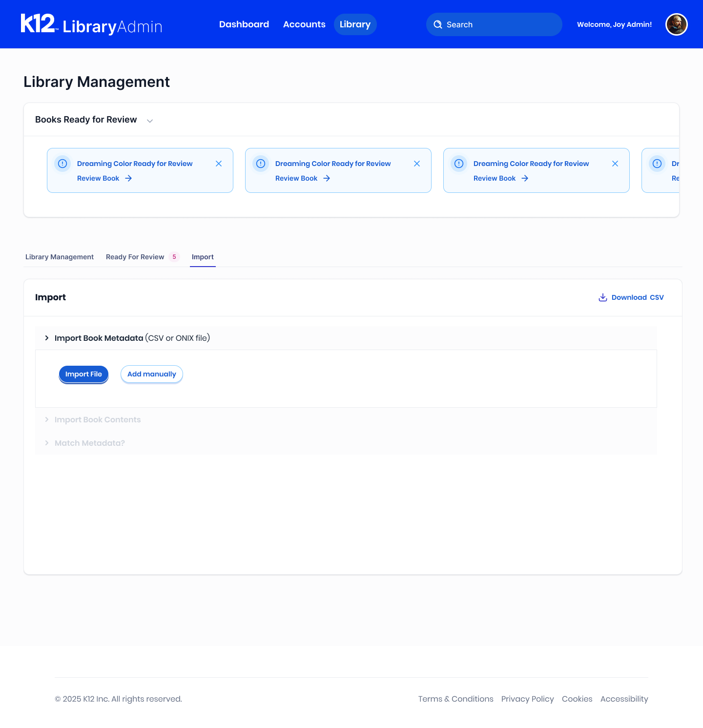
Task: Open the Accessibility footer link
Action: (624, 699)
